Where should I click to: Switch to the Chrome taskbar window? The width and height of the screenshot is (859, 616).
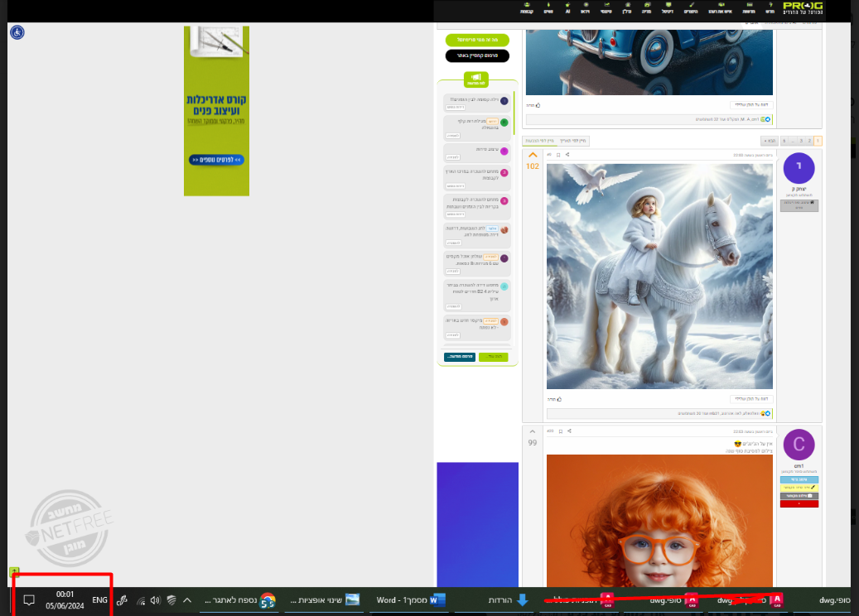tap(240, 600)
